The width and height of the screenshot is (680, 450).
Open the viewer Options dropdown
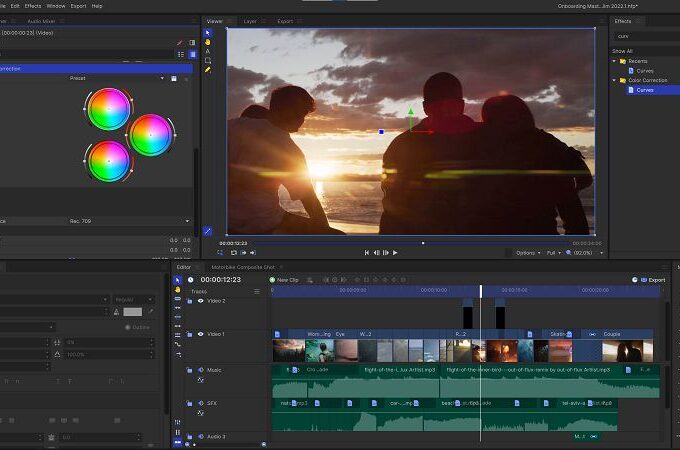[527, 253]
